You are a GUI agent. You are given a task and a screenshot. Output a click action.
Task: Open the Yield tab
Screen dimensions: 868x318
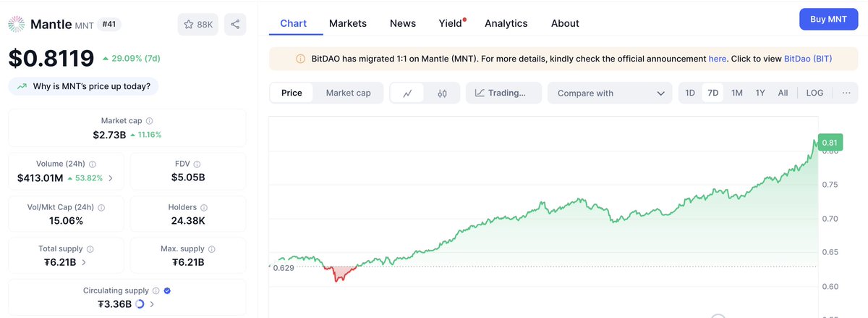coord(451,23)
